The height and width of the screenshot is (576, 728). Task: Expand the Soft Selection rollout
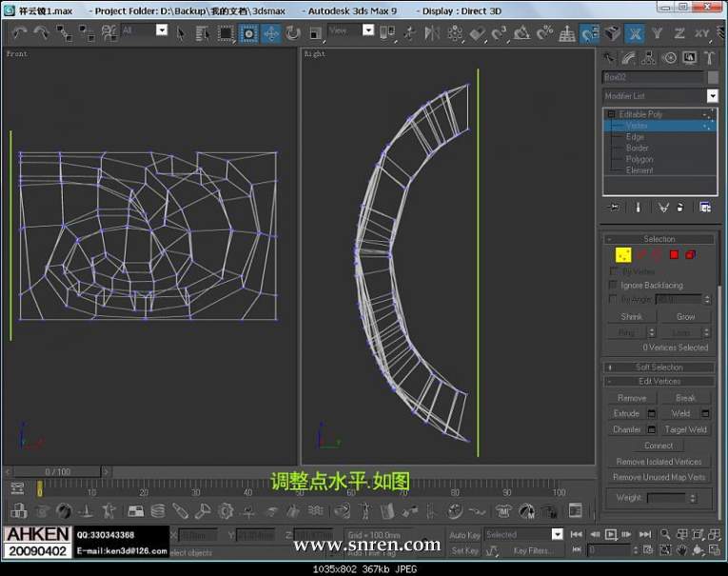click(659, 367)
